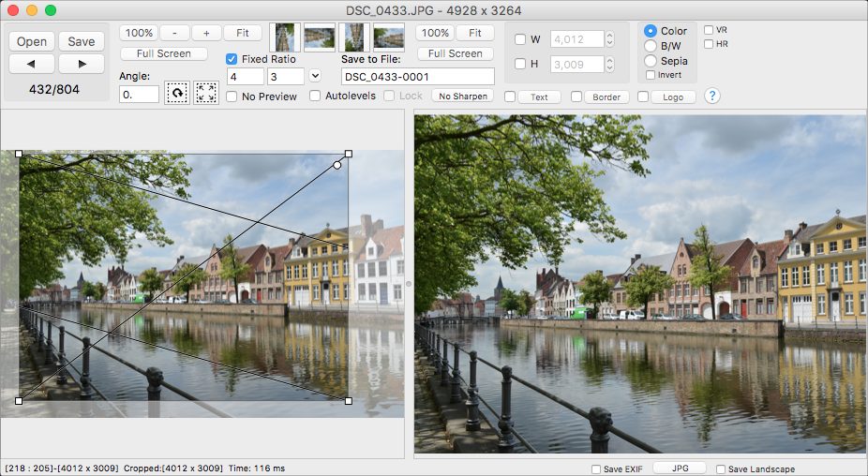Enable the Autolevels checkbox
Image resolution: width=868 pixels, height=476 pixels.
pyautogui.click(x=315, y=96)
